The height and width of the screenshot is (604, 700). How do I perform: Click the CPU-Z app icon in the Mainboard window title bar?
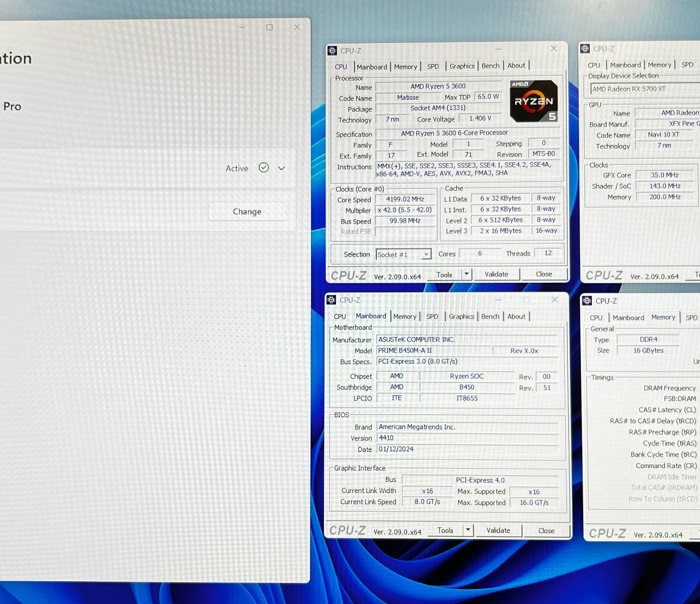(331, 300)
